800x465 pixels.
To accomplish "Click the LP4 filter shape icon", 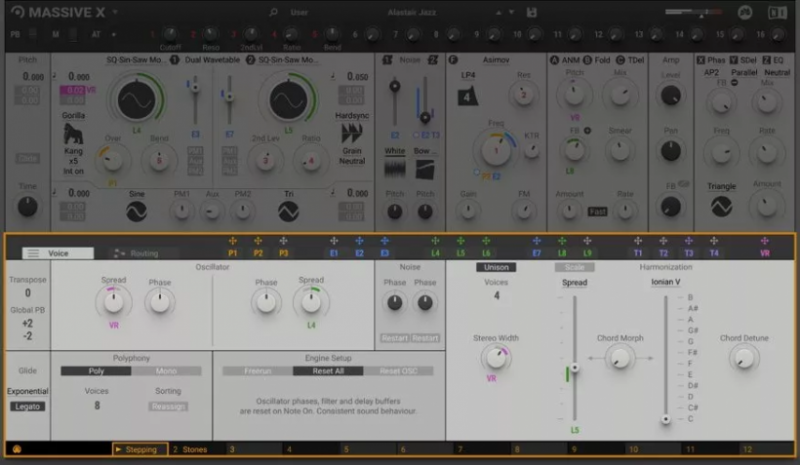I will (467, 96).
